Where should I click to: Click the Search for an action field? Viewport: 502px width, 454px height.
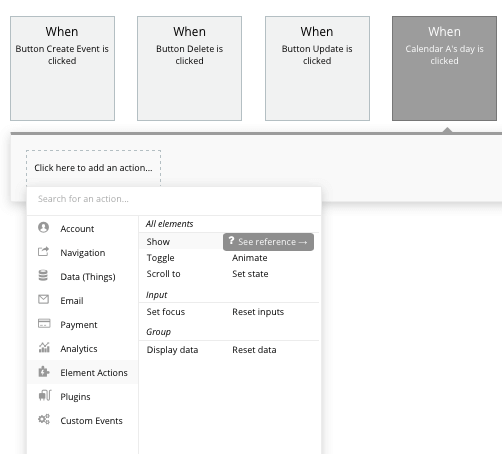(x=174, y=199)
